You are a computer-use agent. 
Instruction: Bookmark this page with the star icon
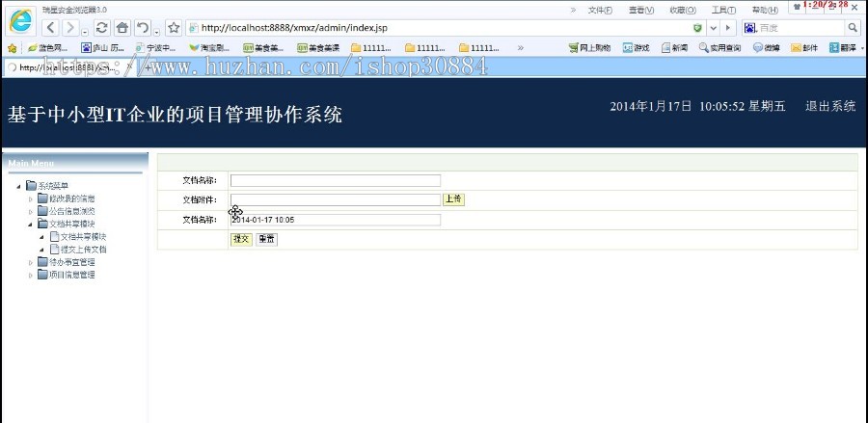[174, 28]
